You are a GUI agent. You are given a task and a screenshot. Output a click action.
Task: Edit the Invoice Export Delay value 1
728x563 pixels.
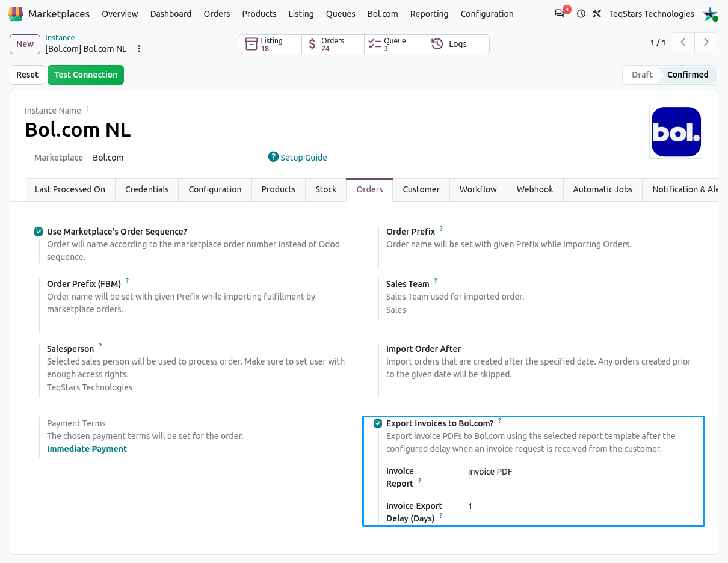pos(470,506)
